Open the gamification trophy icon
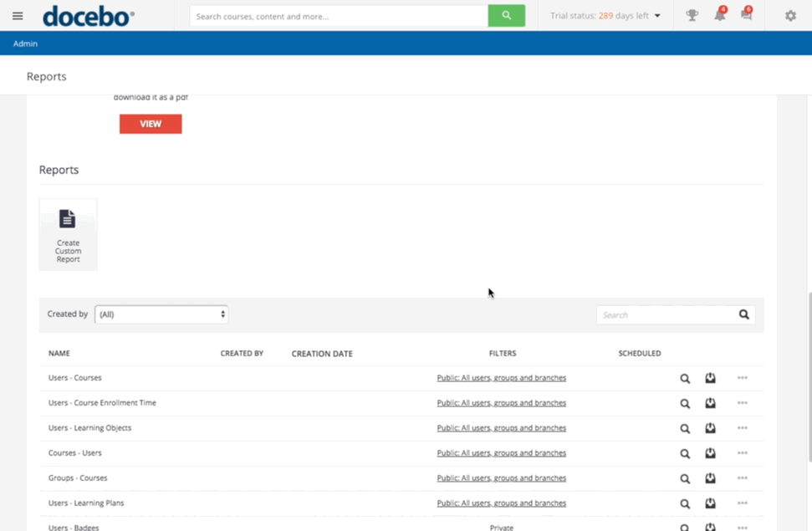 tap(692, 16)
